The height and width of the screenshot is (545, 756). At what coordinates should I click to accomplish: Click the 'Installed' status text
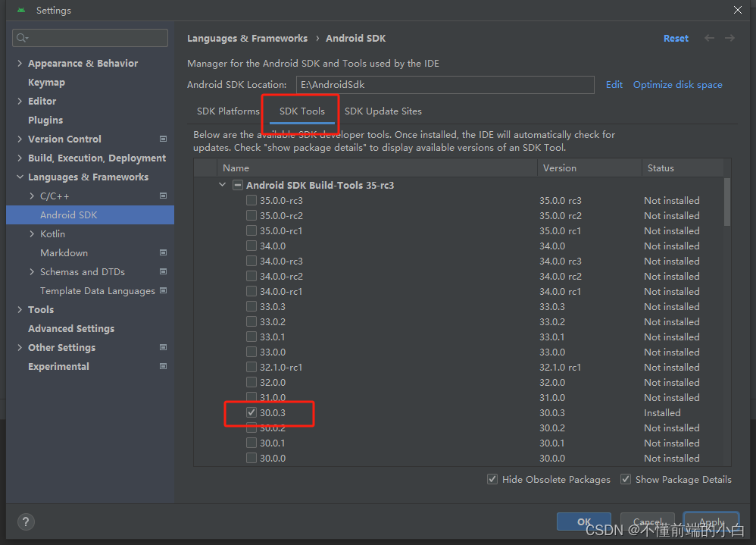click(x=662, y=413)
